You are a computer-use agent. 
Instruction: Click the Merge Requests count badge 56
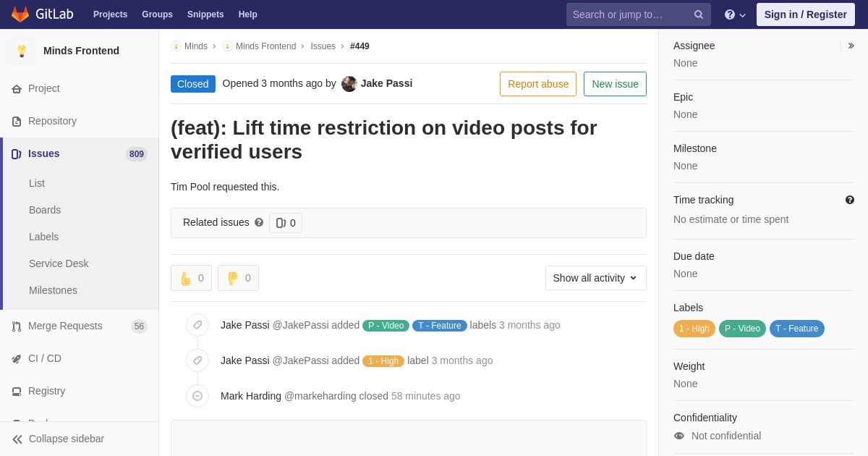coord(139,326)
